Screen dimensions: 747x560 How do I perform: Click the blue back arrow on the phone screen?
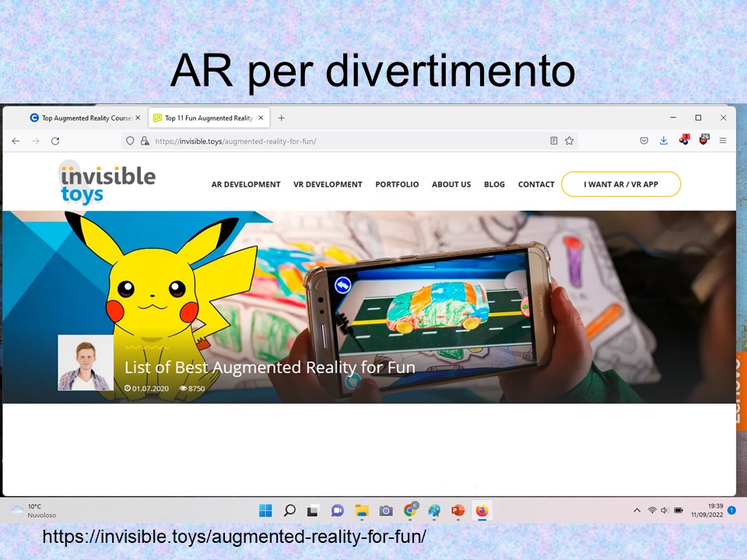pos(343,285)
